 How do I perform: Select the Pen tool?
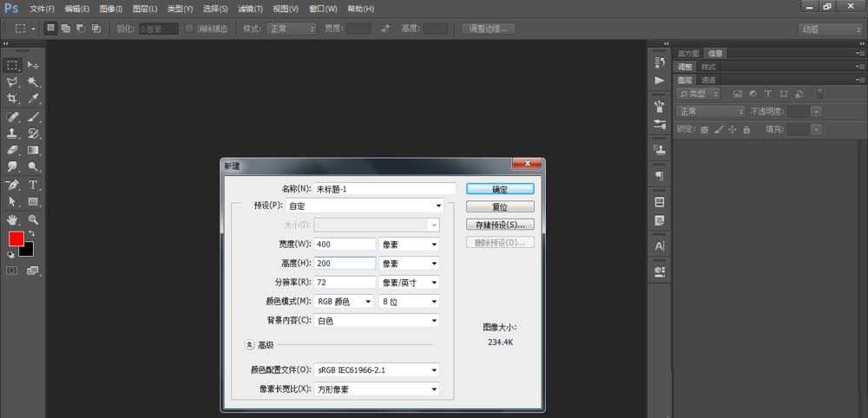13,185
